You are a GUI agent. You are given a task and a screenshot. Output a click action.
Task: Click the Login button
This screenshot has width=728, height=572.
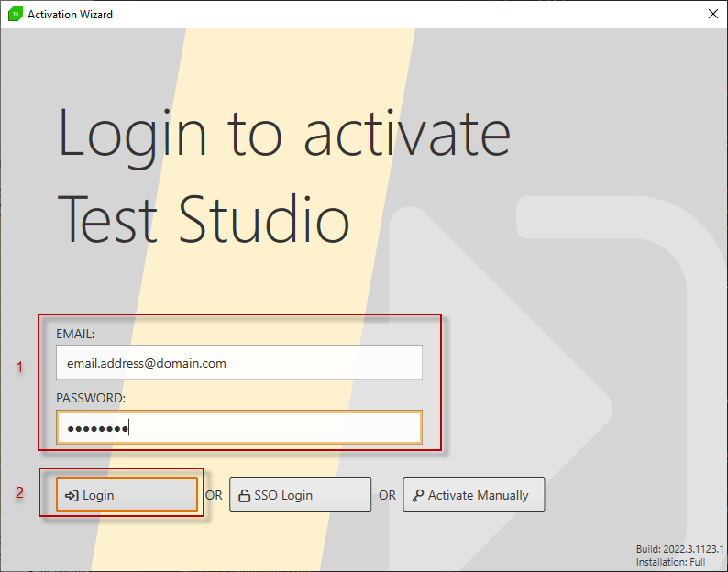127,494
